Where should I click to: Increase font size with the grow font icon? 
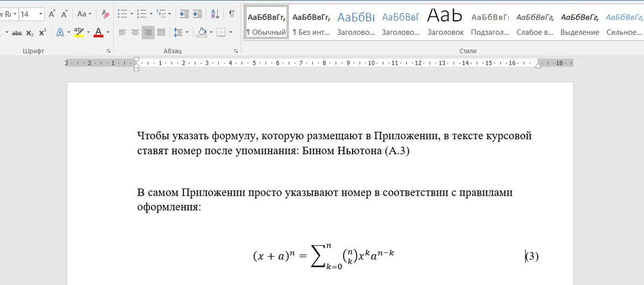[52, 13]
